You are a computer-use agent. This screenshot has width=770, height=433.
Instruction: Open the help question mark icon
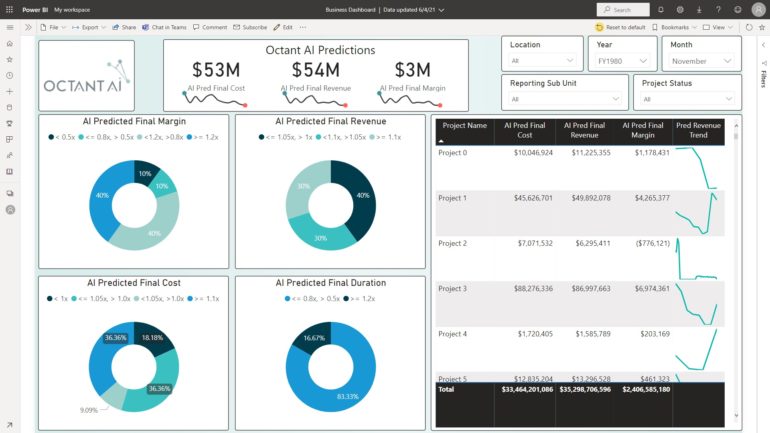pos(717,9)
